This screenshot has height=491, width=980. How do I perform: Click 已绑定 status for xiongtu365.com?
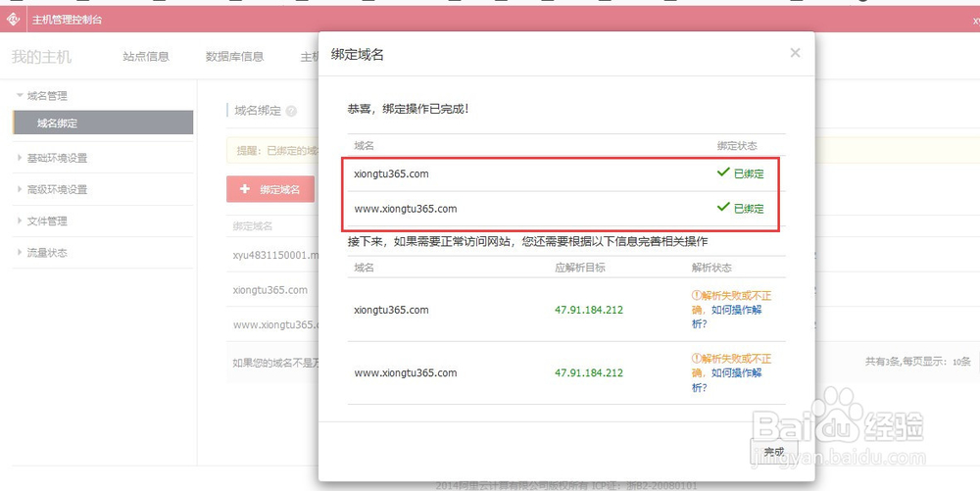coord(741,173)
